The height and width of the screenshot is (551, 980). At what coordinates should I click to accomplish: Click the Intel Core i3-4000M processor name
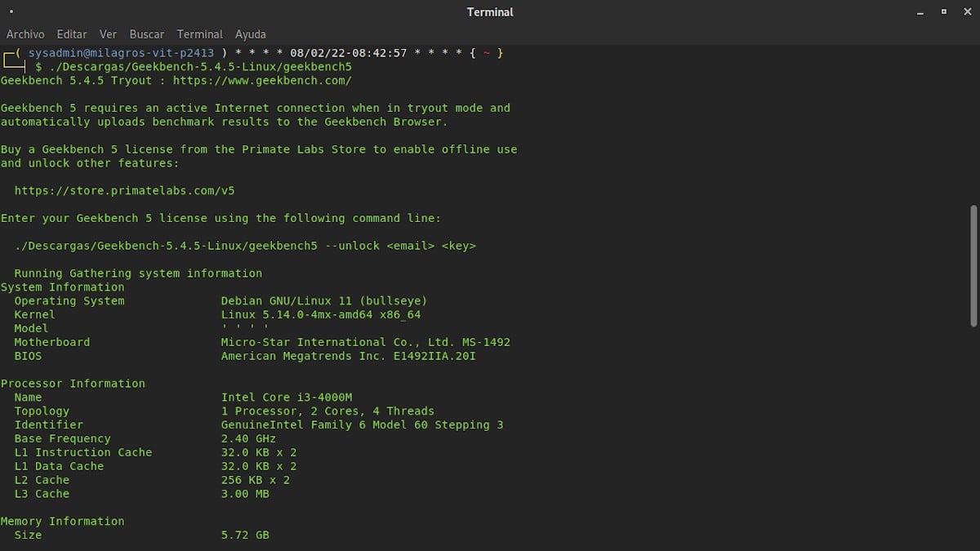coord(287,398)
